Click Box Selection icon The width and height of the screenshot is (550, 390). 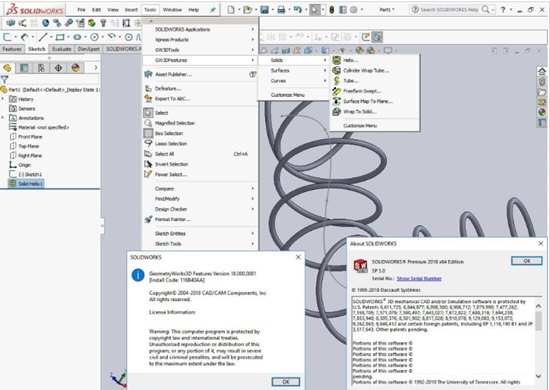coord(148,133)
